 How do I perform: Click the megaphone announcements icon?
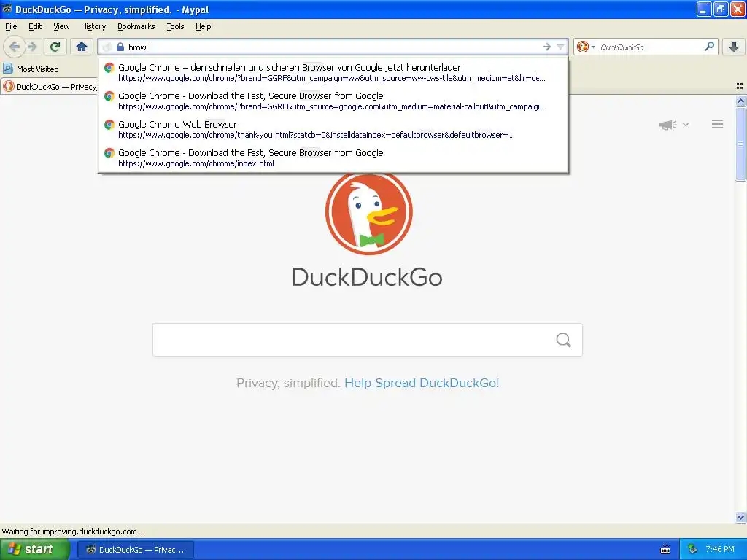[x=668, y=125]
